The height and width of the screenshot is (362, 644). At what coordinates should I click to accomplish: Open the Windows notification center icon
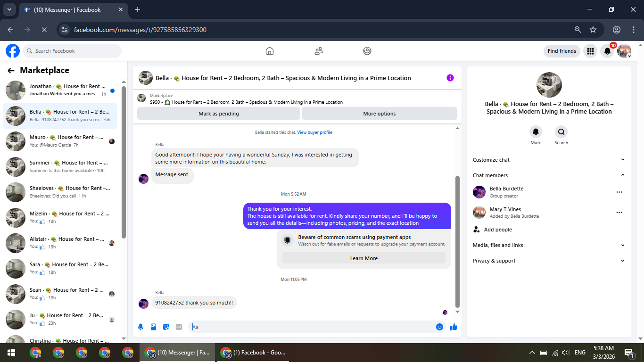coord(628,353)
